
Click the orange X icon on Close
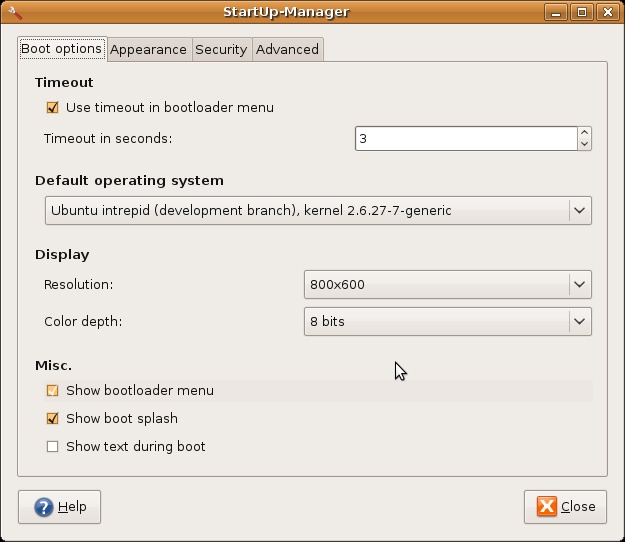(546, 507)
